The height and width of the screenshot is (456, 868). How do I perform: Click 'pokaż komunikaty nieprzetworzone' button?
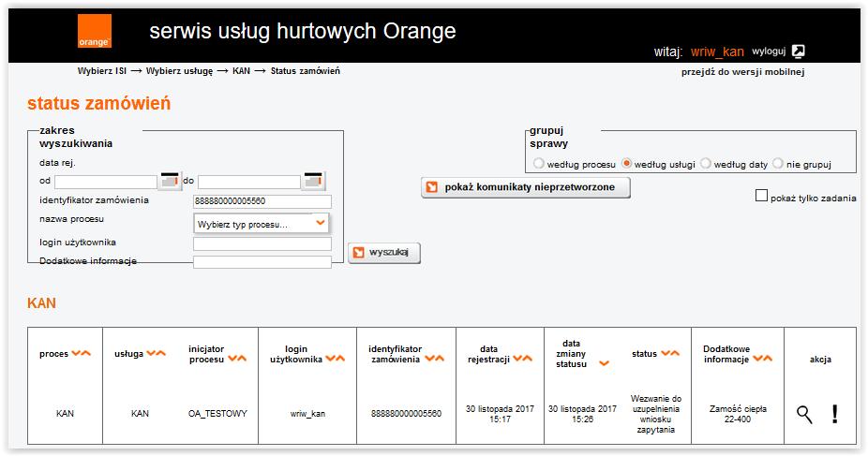click(526, 187)
